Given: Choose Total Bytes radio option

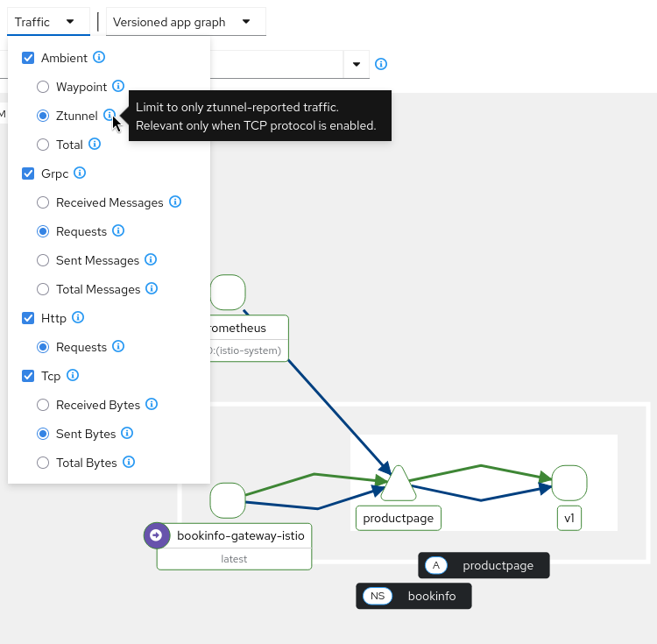Looking at the screenshot, I should click(x=43, y=463).
